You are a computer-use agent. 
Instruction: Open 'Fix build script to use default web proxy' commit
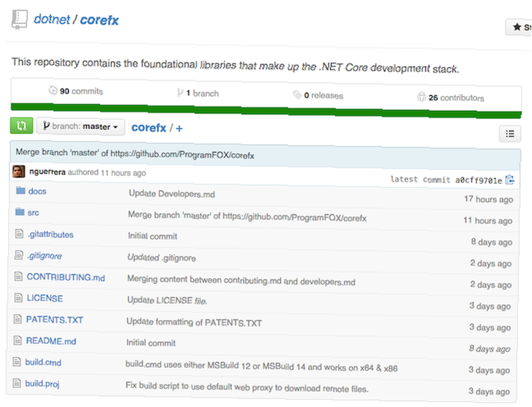point(247,387)
